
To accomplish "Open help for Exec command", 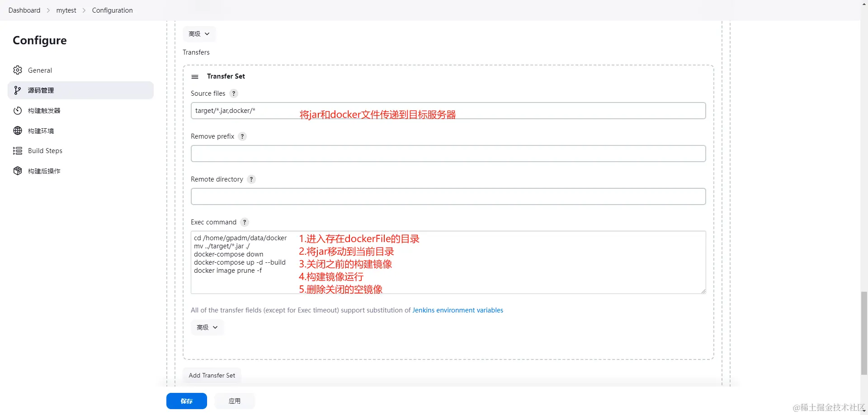I will [x=245, y=222].
